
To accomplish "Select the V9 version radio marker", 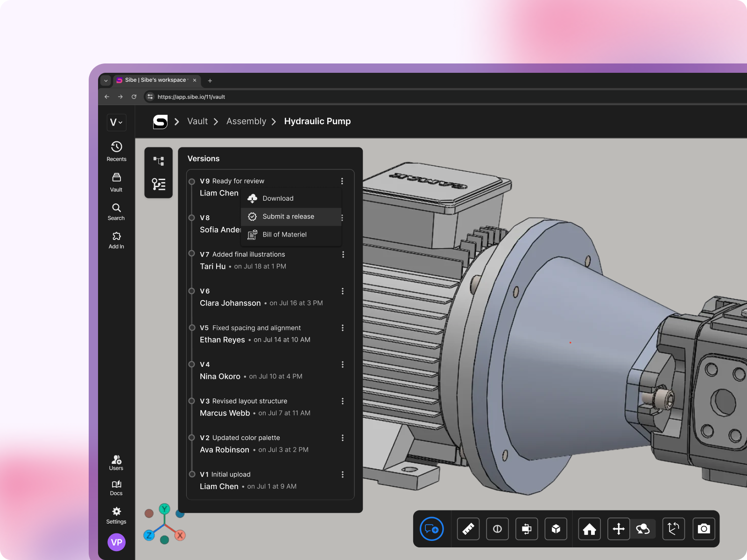I will tap(192, 182).
